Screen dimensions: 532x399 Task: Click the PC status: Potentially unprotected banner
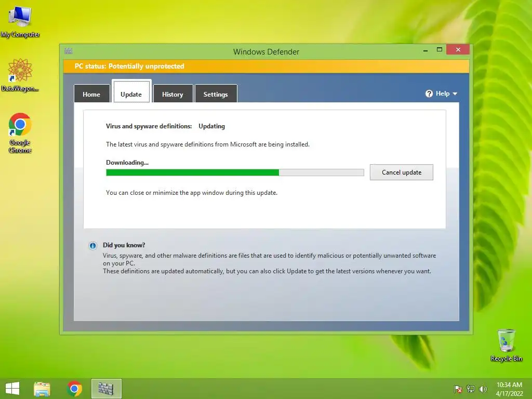[x=266, y=66]
